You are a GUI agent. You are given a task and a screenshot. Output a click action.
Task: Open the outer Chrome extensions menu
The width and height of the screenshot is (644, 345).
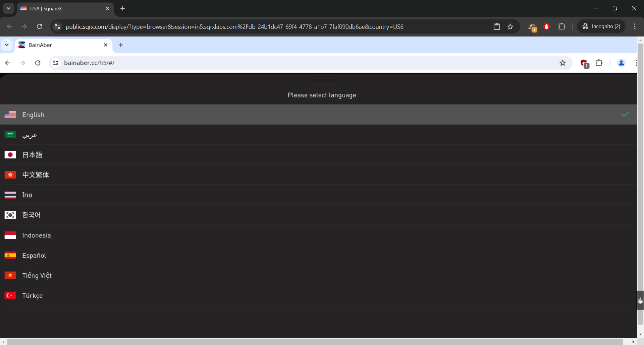click(562, 26)
